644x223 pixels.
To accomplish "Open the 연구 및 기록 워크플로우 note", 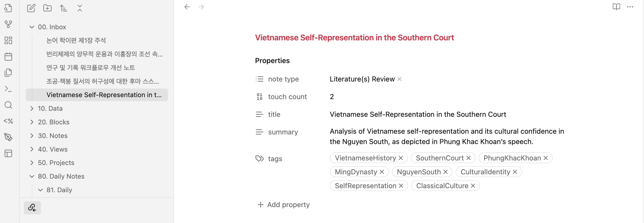I will point(91,68).
